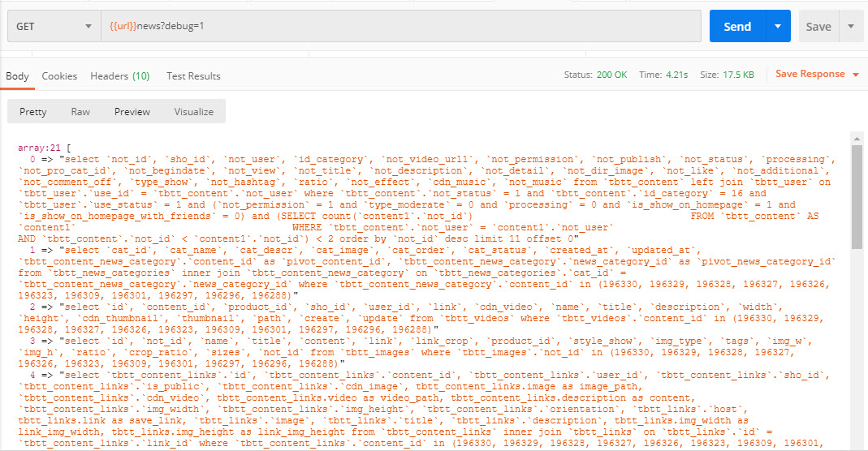Click the array:21 text in the response

(39, 148)
